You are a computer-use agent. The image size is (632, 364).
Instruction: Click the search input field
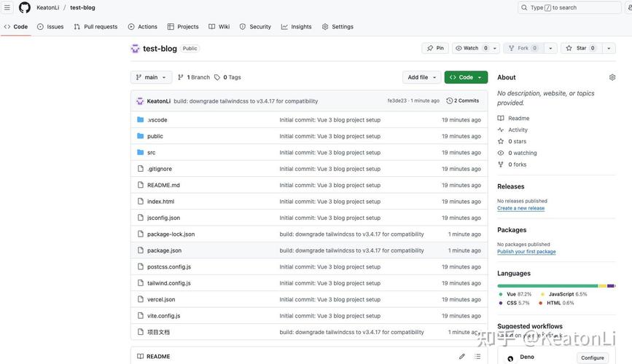coord(569,7)
